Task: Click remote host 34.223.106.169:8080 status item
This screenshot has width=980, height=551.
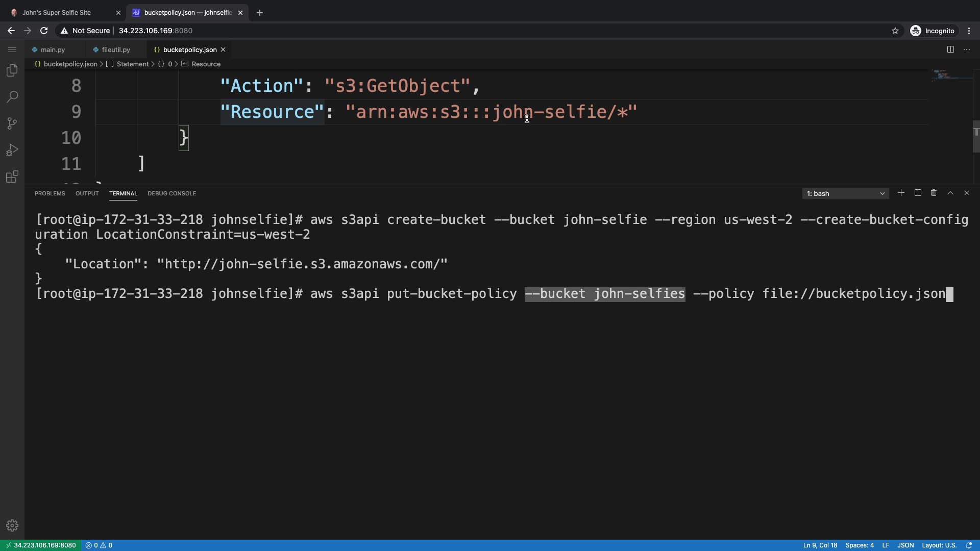Action: click(41, 545)
